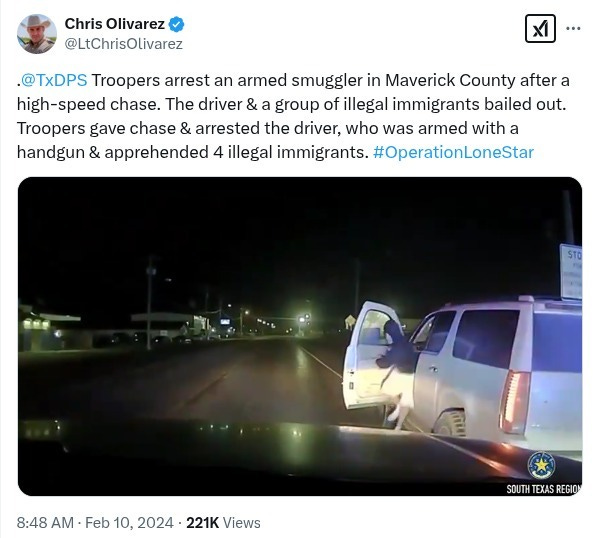Image resolution: width=597 pixels, height=538 pixels.
Task: Click the DPS star badge watermark
Action: [541, 465]
